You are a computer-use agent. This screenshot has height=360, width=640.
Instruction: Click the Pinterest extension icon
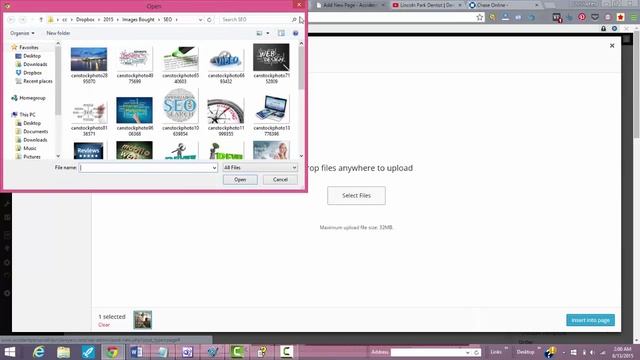click(582, 17)
